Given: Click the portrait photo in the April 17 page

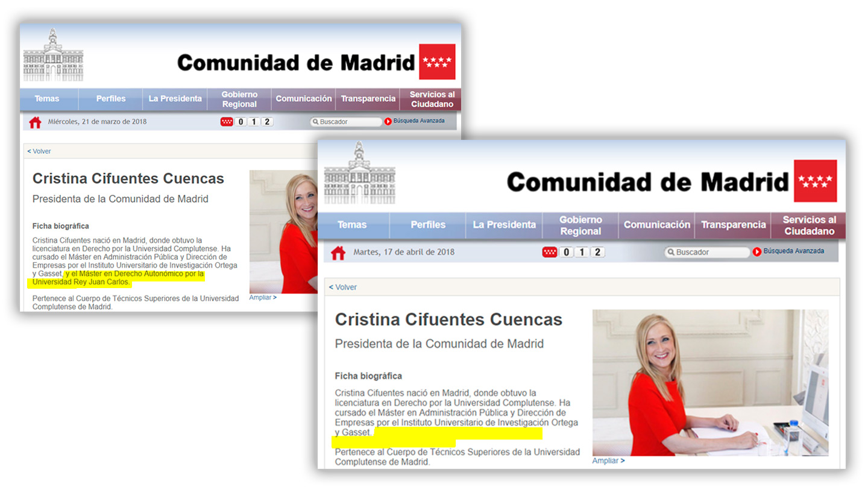Looking at the screenshot, I should (x=710, y=383).
